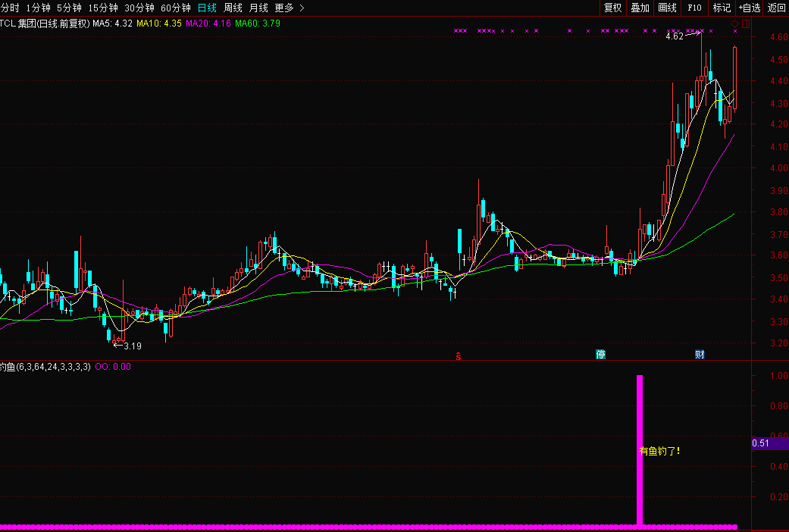Image resolution: width=789 pixels, height=532 pixels.
Task: Select the 3.19 low price annotation
Action: pyautogui.click(x=133, y=346)
